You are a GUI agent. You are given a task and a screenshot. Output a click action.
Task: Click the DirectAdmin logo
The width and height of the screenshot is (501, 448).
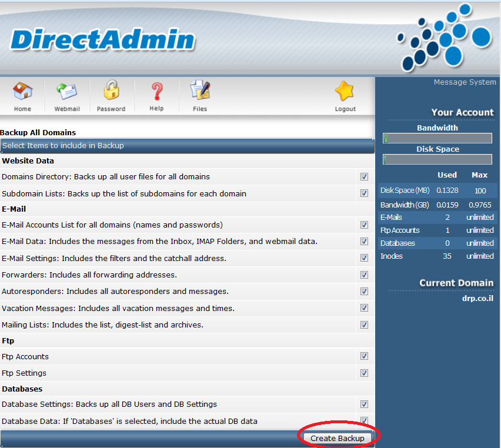pyautogui.click(x=102, y=39)
